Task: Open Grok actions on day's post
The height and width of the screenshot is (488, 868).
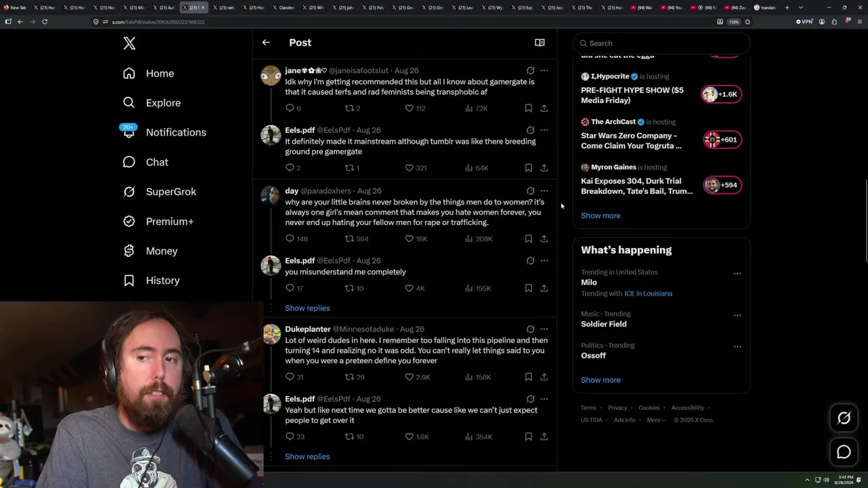Action: [x=530, y=191]
